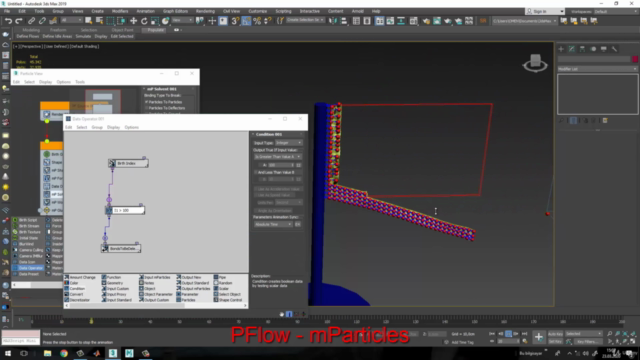Toggle the Window/Crossing selection icon
The width and height of the screenshot is (640, 360).
121,20
